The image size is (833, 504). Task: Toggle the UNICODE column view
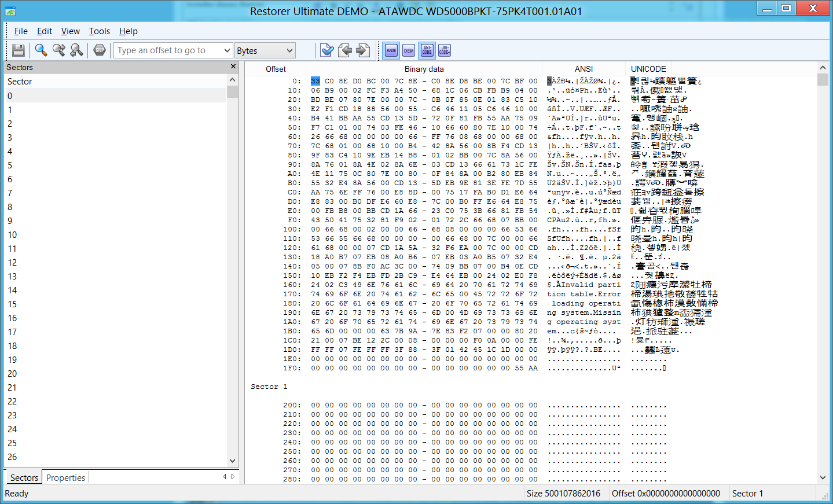coord(427,50)
